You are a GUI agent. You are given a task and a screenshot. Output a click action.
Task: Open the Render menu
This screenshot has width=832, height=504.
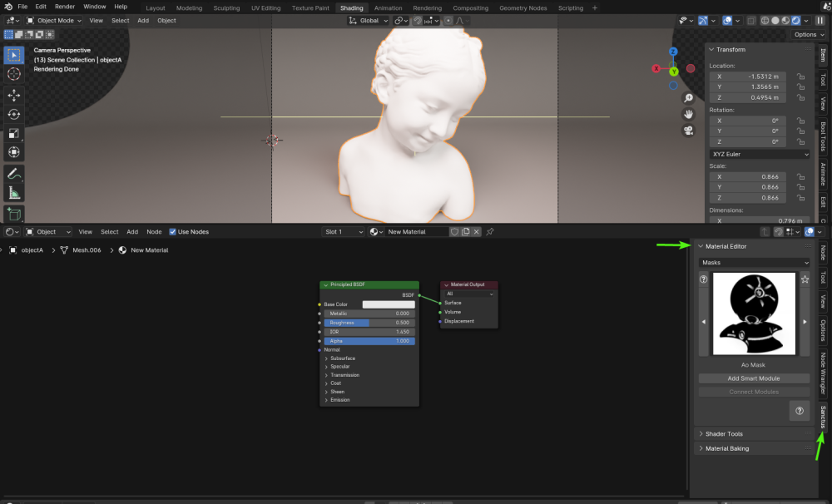pyautogui.click(x=65, y=7)
